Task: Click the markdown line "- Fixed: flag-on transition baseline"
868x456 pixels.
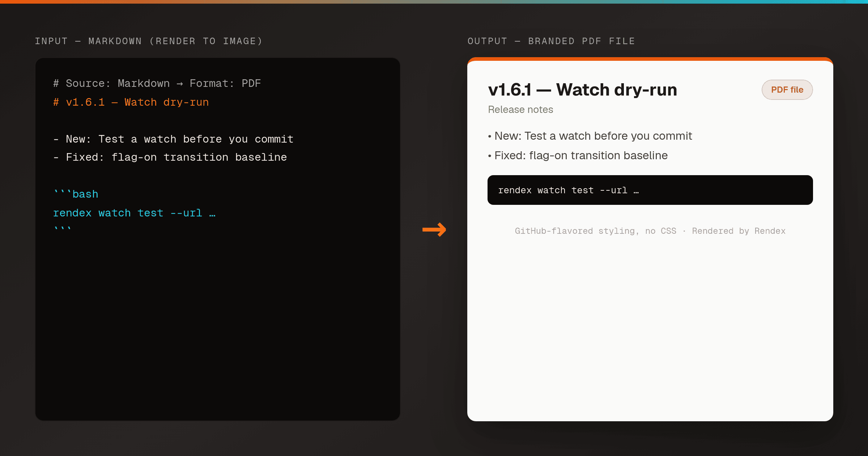Action: tap(170, 157)
